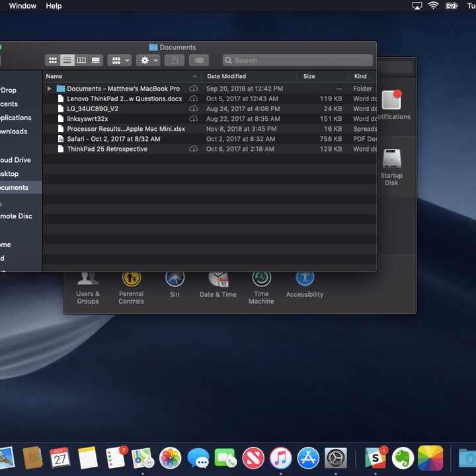This screenshot has height=476, width=476.
Task: Switch Finder to column view
Action: [x=81, y=60]
